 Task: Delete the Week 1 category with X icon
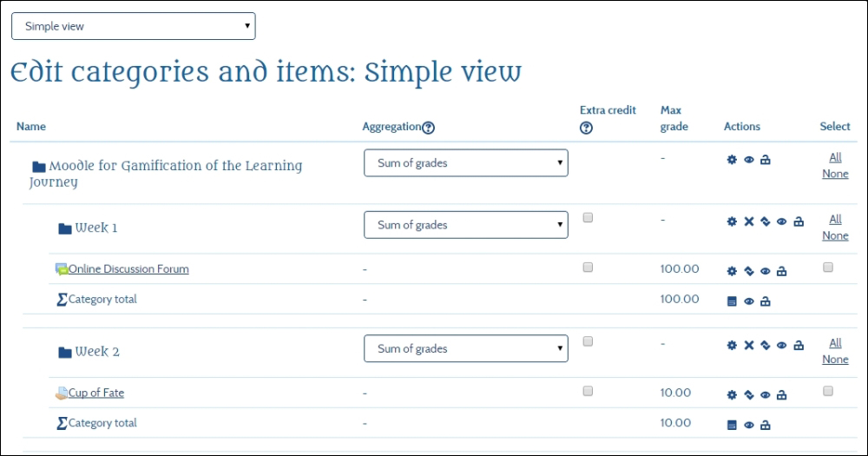pos(748,221)
